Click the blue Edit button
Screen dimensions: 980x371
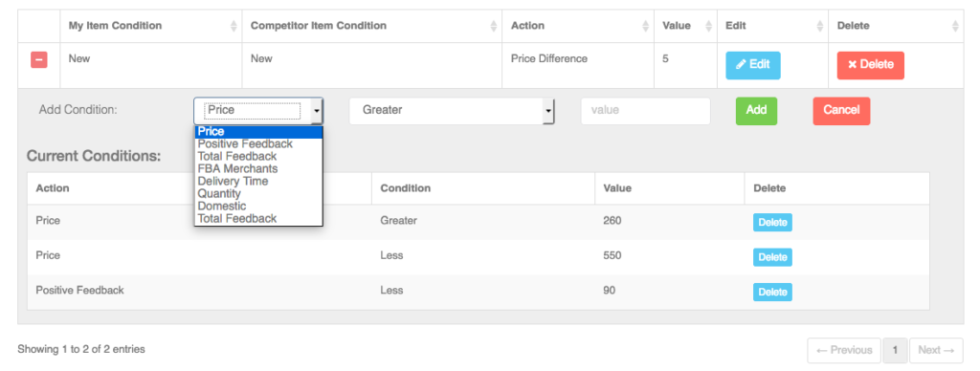pos(752,65)
